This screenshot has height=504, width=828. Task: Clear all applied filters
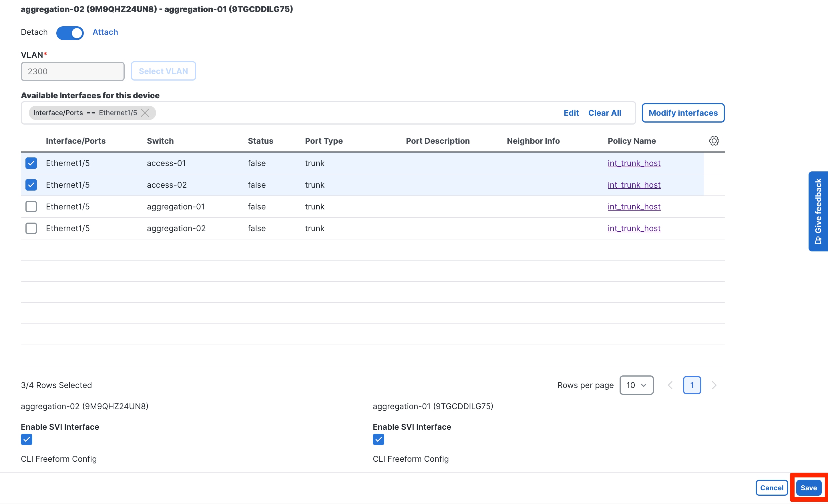point(604,113)
